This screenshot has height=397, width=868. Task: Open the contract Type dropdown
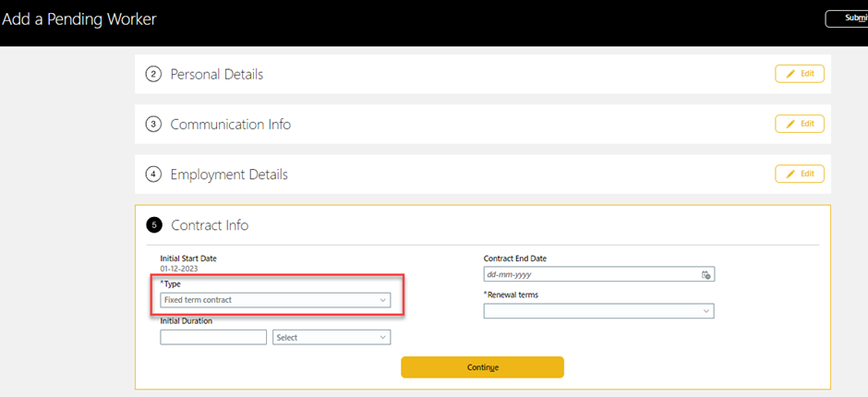(275, 299)
